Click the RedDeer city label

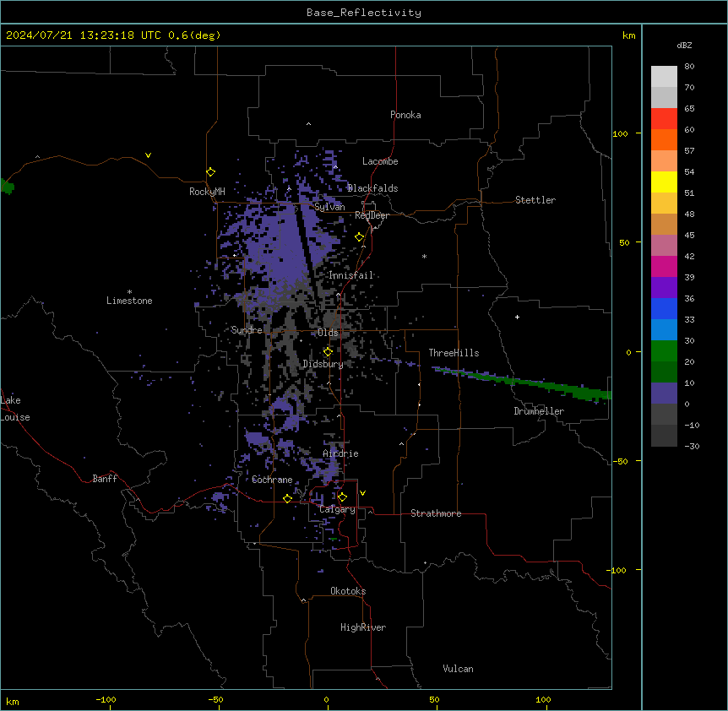pyautogui.click(x=372, y=215)
